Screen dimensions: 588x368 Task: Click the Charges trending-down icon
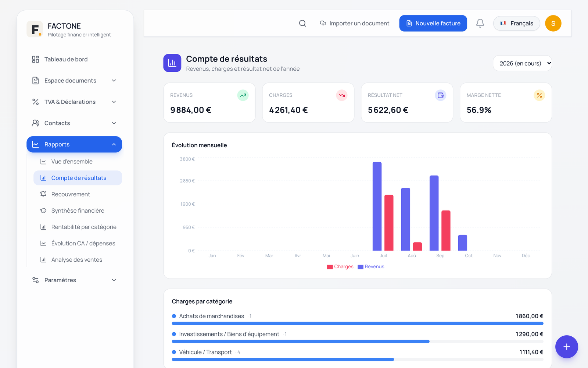pos(342,95)
